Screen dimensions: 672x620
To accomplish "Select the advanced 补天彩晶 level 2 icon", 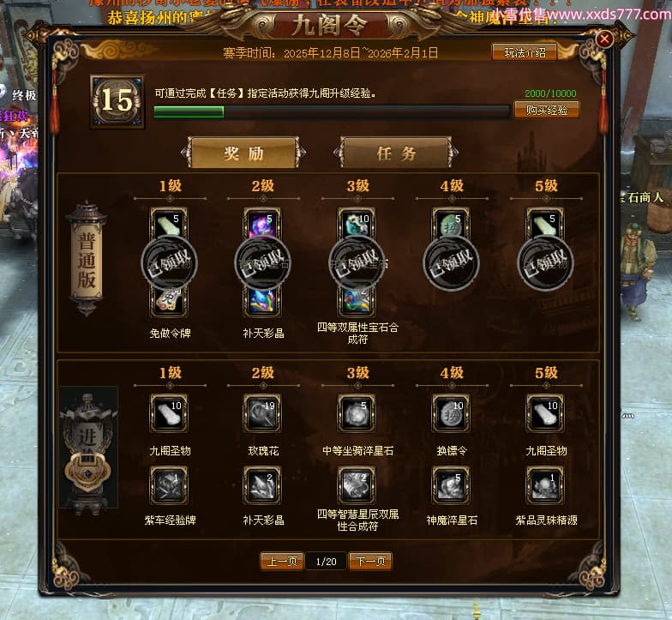I will [262, 485].
